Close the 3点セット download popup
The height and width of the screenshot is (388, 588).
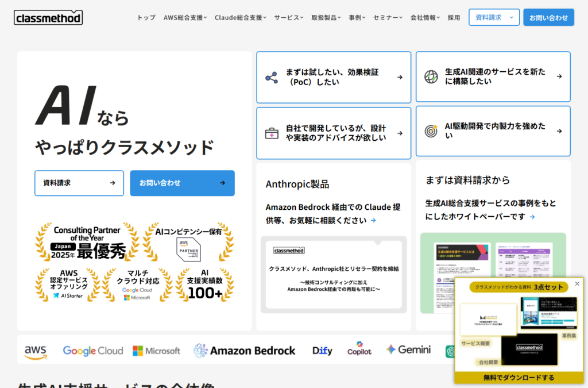click(577, 284)
